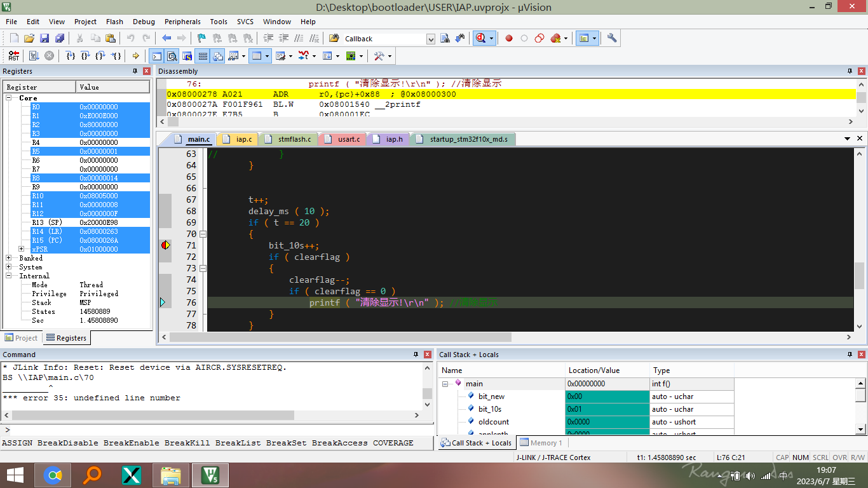The width and height of the screenshot is (868, 488).
Task: Open the Flash menu
Action: click(114, 22)
